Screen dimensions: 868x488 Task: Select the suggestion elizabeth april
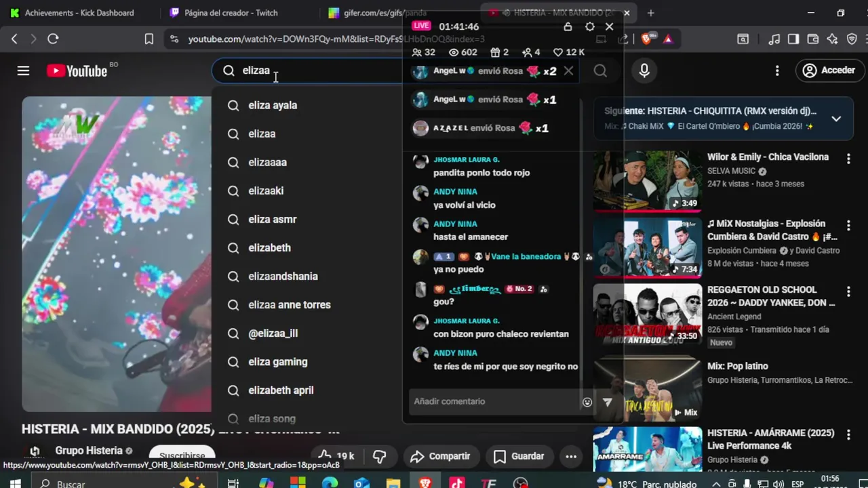pos(307,390)
